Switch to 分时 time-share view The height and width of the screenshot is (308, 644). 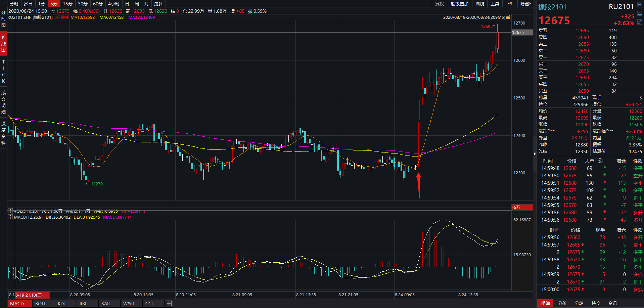[x=14, y=4]
